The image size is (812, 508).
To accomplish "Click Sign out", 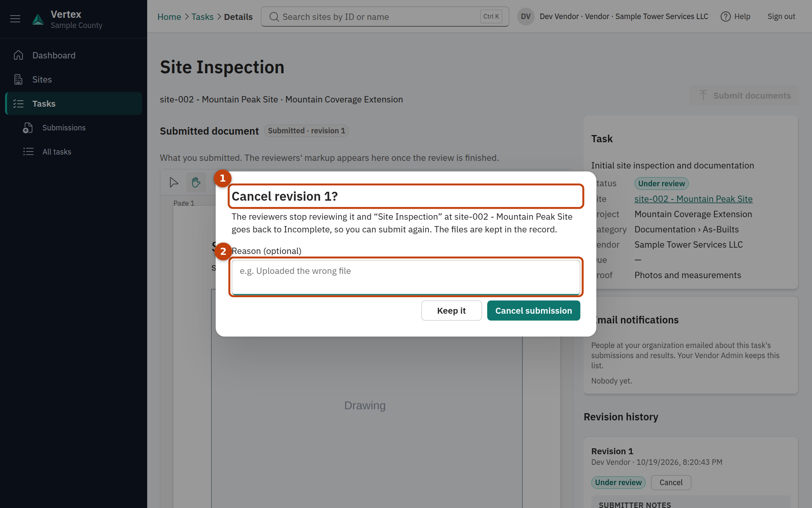I will click(x=781, y=17).
